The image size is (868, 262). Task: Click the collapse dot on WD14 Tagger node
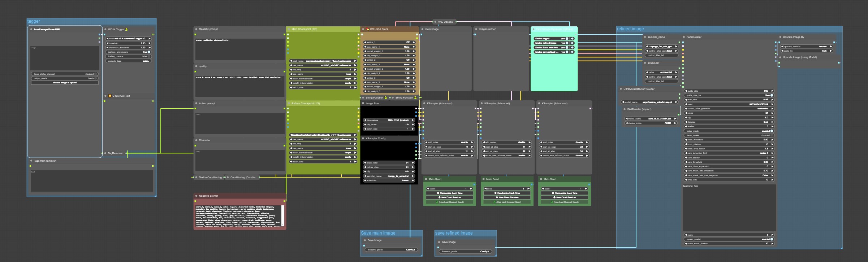105,30
